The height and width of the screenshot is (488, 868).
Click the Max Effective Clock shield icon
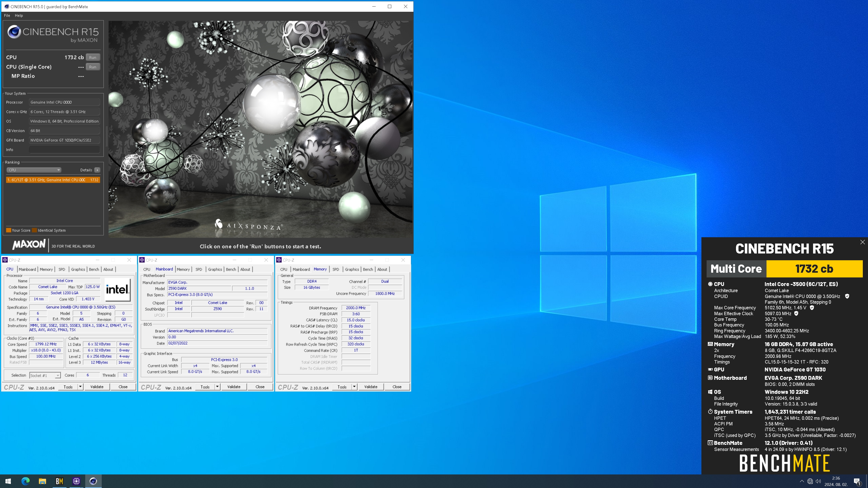coord(796,313)
